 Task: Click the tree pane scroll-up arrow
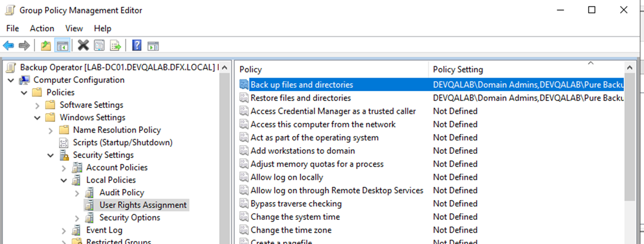point(225,68)
